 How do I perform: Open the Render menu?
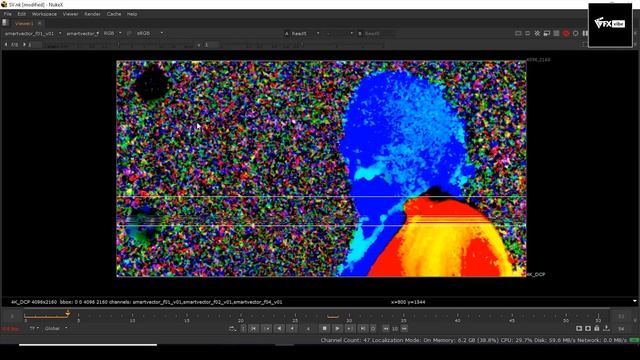point(92,14)
